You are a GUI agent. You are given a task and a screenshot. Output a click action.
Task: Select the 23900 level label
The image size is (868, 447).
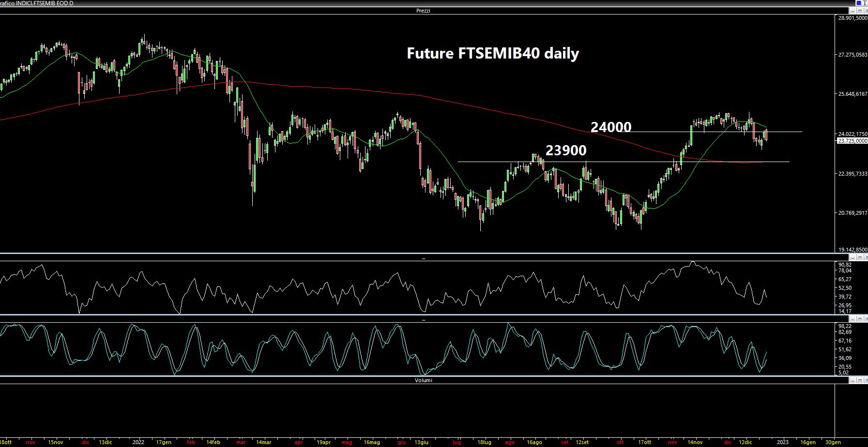click(x=566, y=150)
